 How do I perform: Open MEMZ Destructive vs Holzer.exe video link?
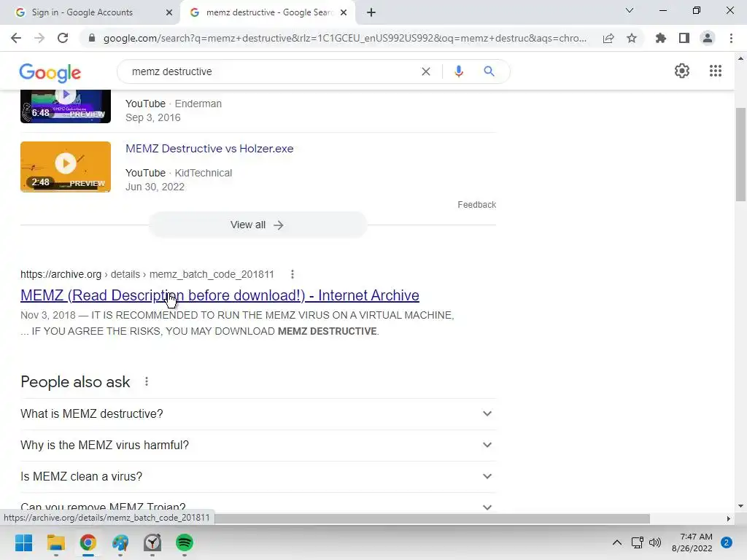click(x=209, y=149)
